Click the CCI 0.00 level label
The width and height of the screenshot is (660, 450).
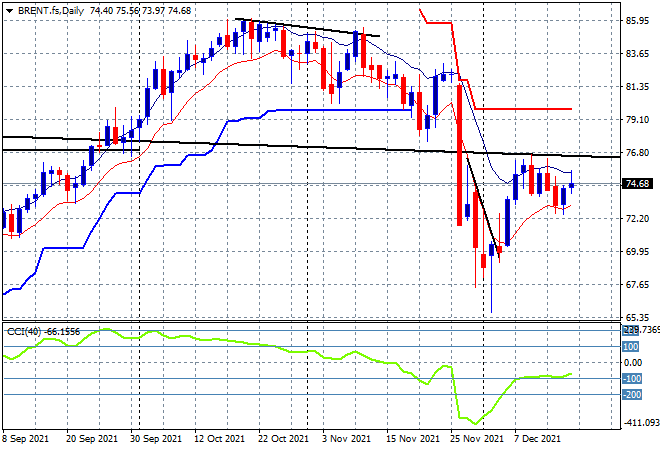click(x=633, y=363)
